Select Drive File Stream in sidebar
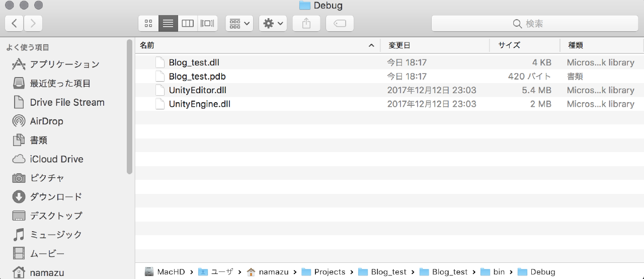 coord(58,102)
